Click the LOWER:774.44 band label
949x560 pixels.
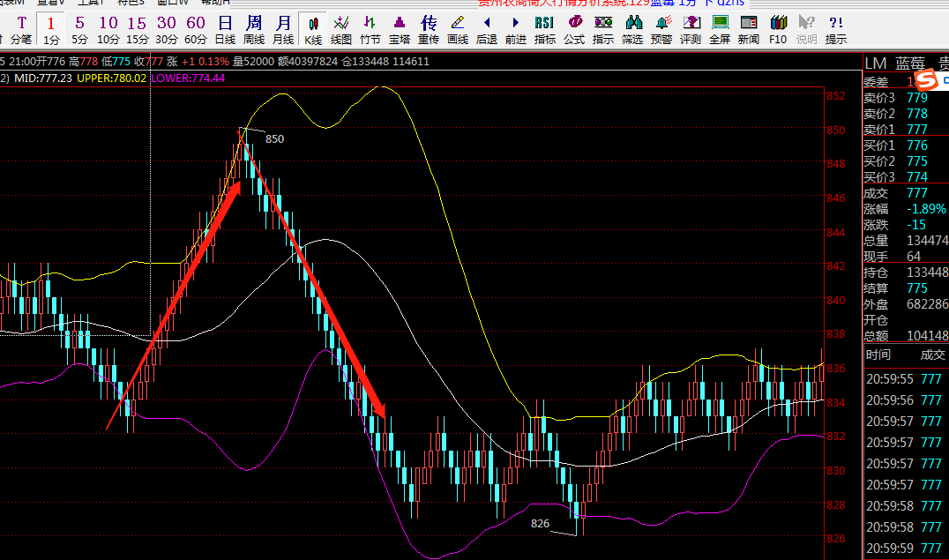188,78
